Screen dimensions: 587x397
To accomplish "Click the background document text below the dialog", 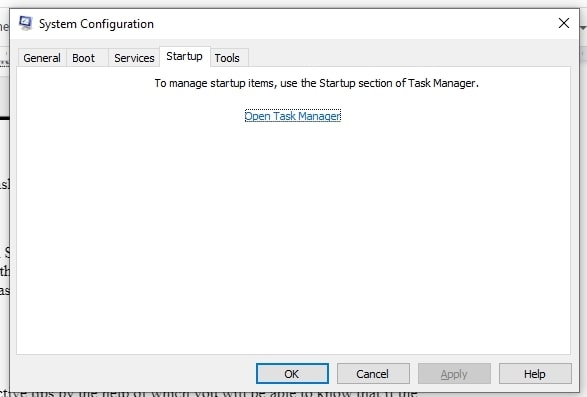I will [x=210, y=394].
